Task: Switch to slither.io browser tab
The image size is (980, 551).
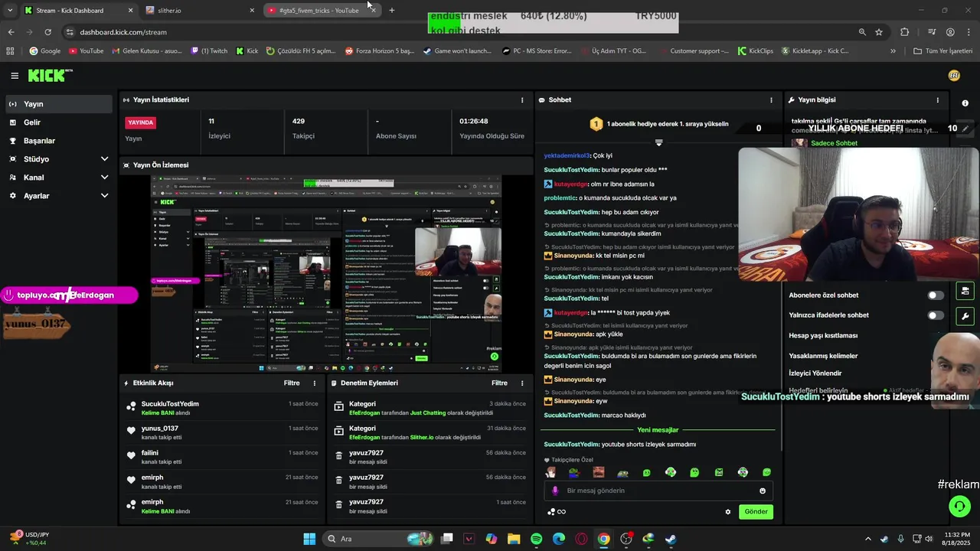Action: click(201, 11)
